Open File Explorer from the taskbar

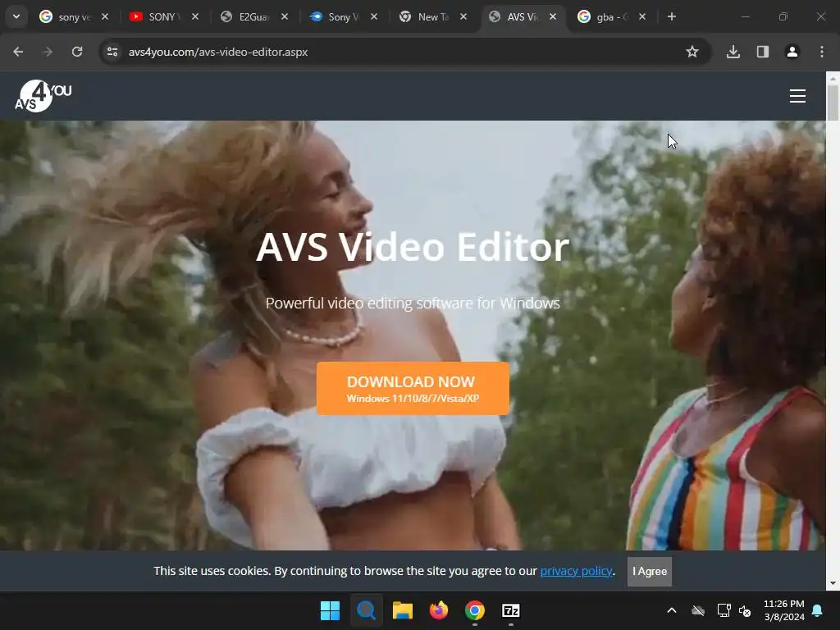[x=402, y=610]
